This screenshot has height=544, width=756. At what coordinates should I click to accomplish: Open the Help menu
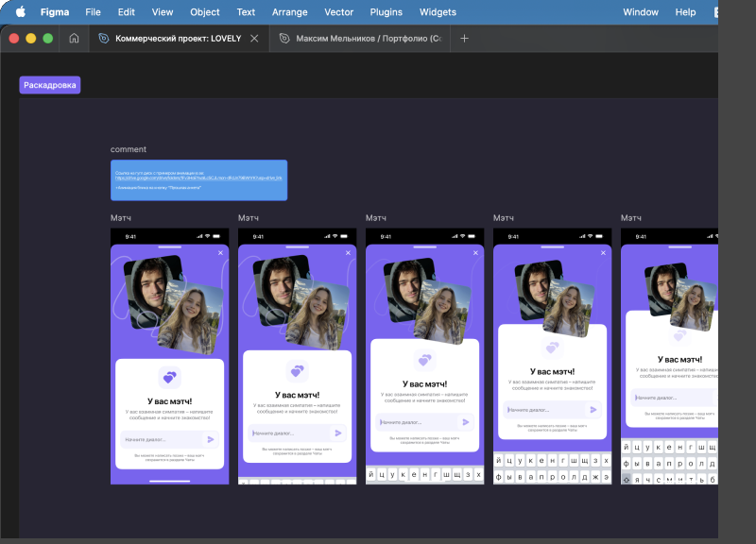point(686,12)
